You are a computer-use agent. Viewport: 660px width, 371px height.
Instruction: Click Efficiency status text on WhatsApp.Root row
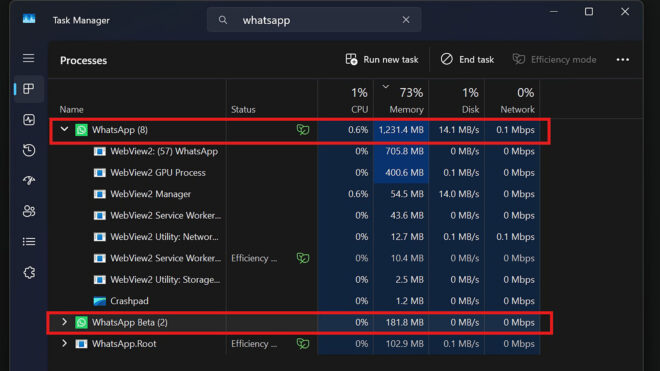pyautogui.click(x=254, y=344)
